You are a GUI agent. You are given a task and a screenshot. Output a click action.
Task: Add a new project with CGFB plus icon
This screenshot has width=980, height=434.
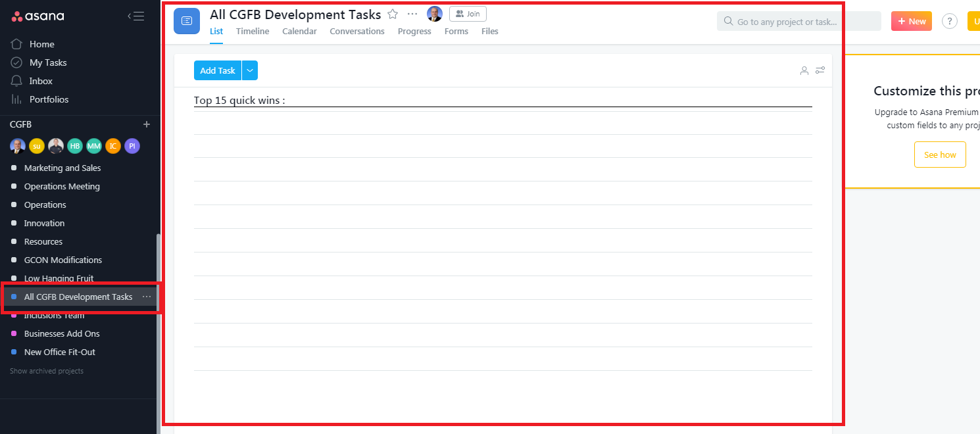pos(147,124)
